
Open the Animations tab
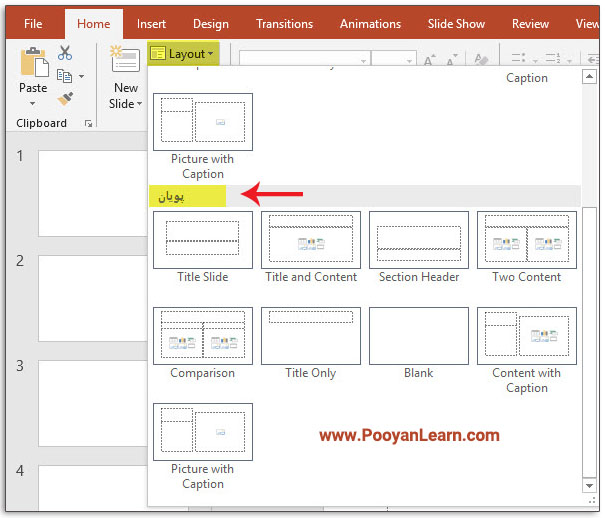click(x=370, y=24)
